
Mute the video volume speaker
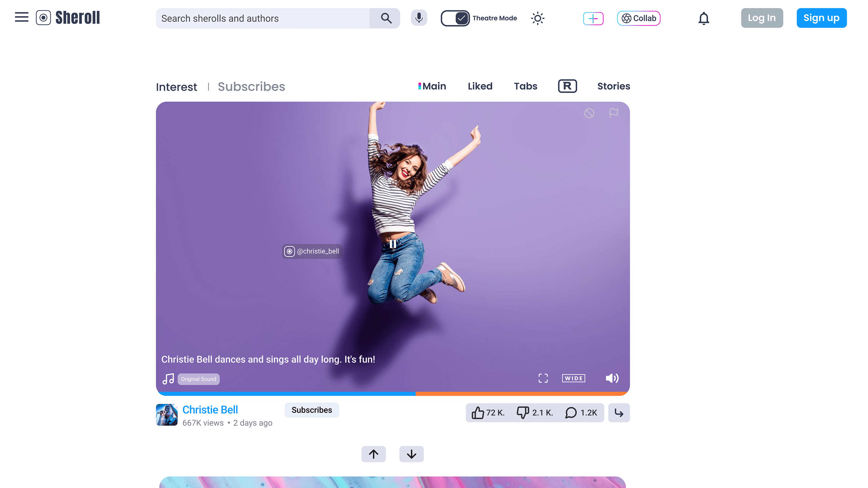tap(612, 378)
